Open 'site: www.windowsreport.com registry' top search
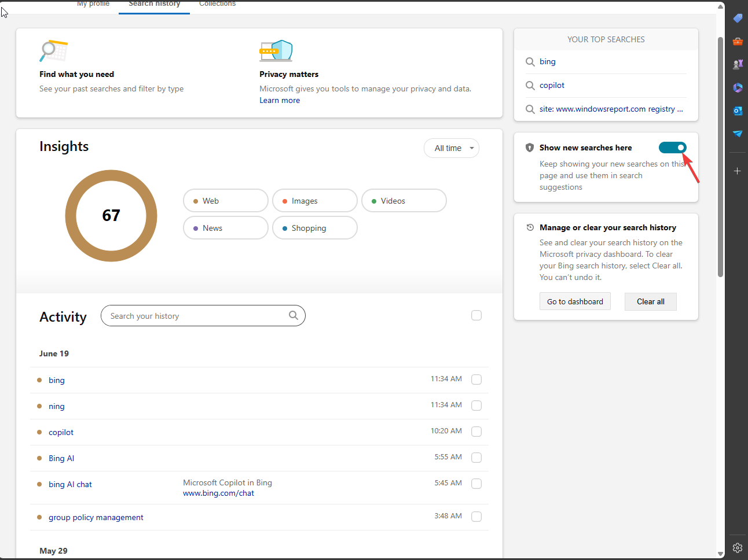Viewport: 748px width, 560px height. pyautogui.click(x=611, y=109)
